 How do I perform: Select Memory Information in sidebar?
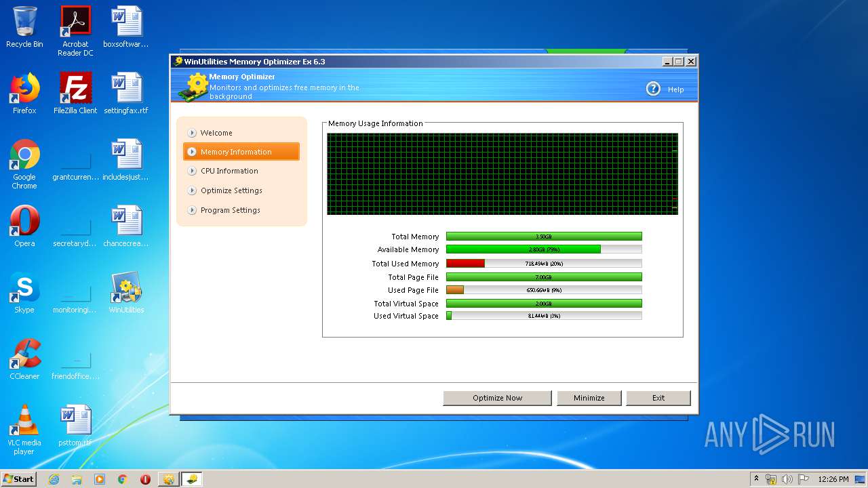241,152
